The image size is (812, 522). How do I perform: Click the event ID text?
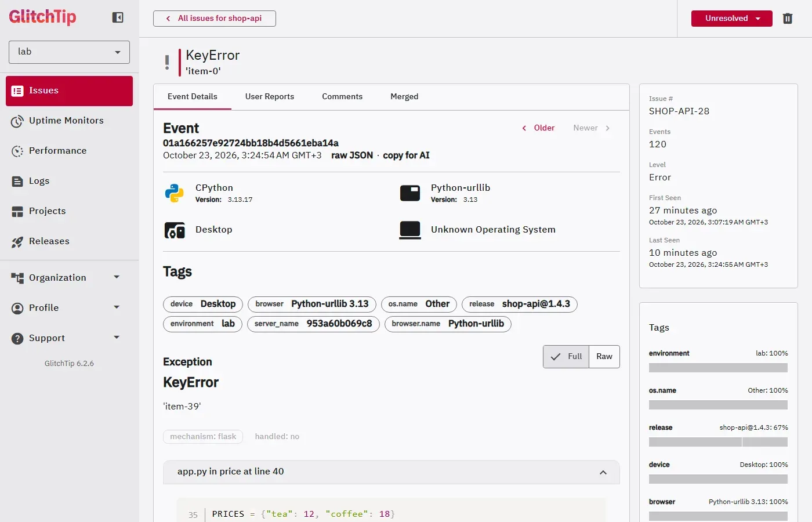[251, 143]
